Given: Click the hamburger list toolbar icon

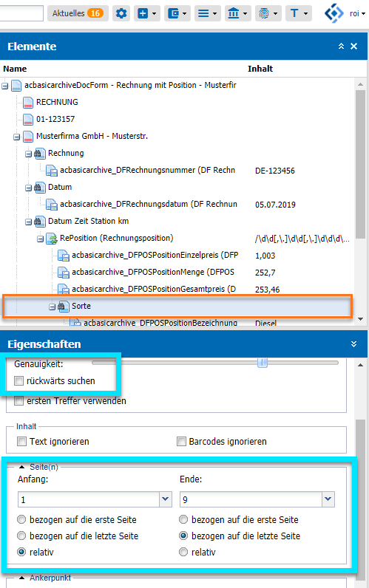Looking at the screenshot, I should point(208,13).
